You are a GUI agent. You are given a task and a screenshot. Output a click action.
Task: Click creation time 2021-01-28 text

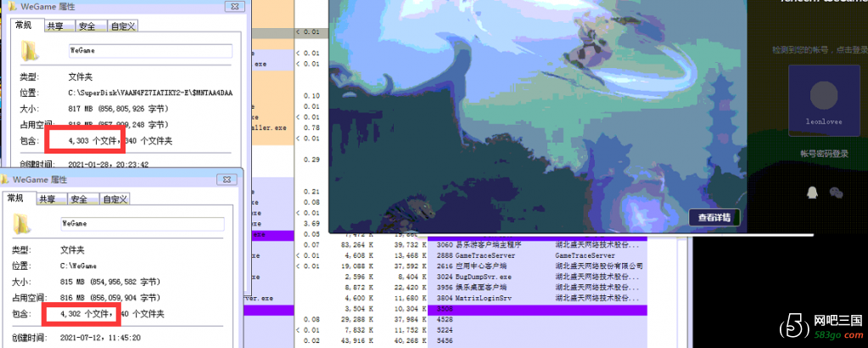coord(109,164)
